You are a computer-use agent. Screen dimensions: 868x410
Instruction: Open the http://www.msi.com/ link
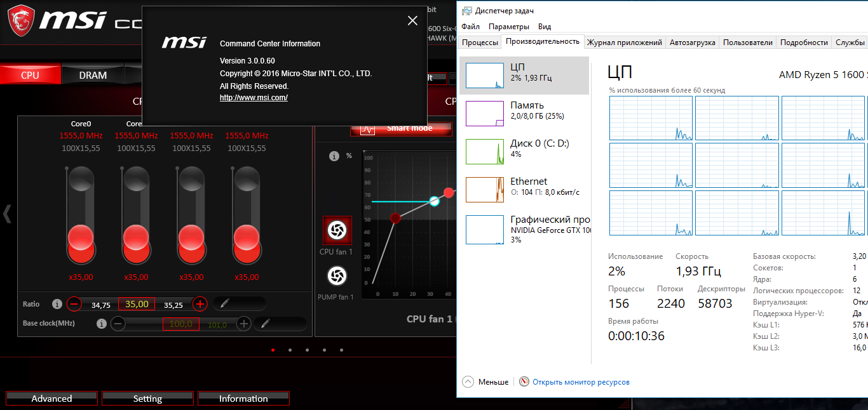(x=254, y=98)
